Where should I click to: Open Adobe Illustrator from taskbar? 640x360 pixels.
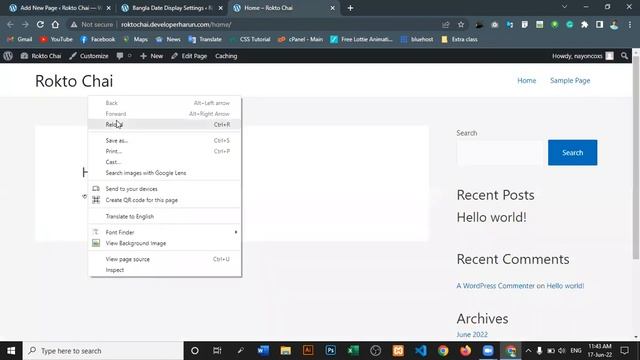pos(308,351)
